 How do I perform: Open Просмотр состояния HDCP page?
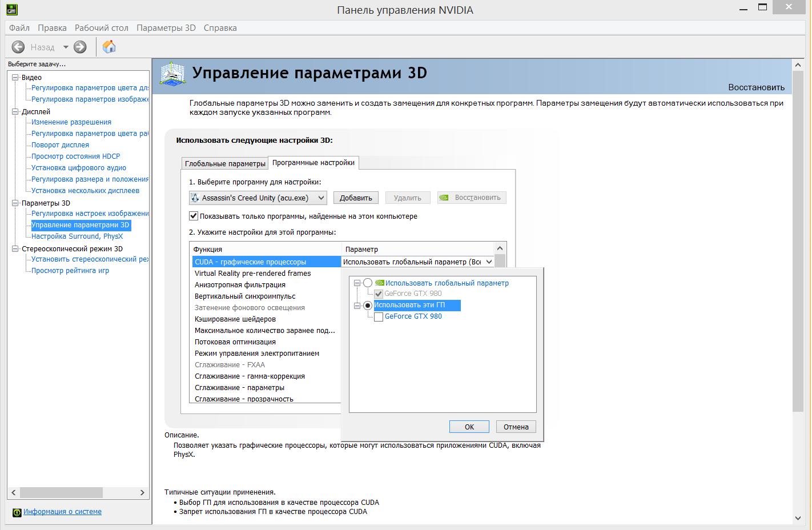click(75, 156)
